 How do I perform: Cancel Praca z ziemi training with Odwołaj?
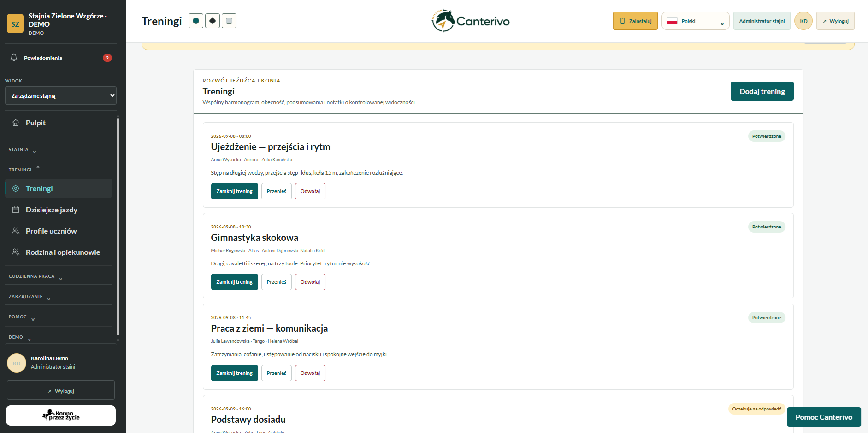(310, 373)
